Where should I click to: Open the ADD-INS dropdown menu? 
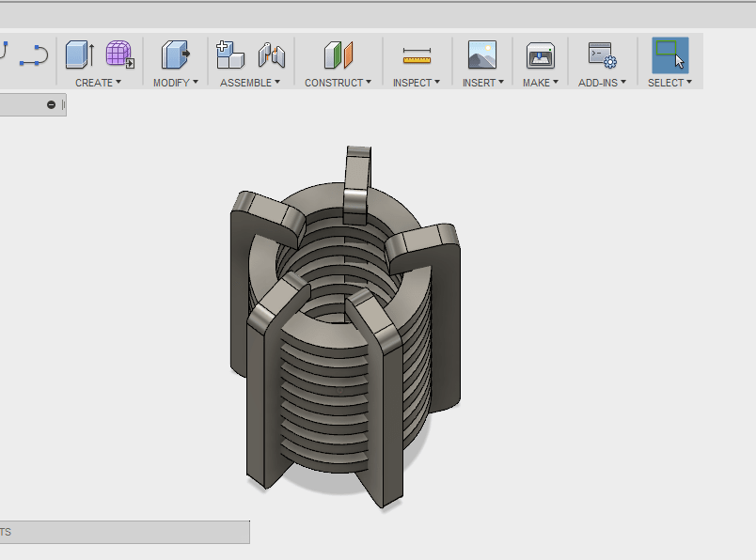click(602, 83)
